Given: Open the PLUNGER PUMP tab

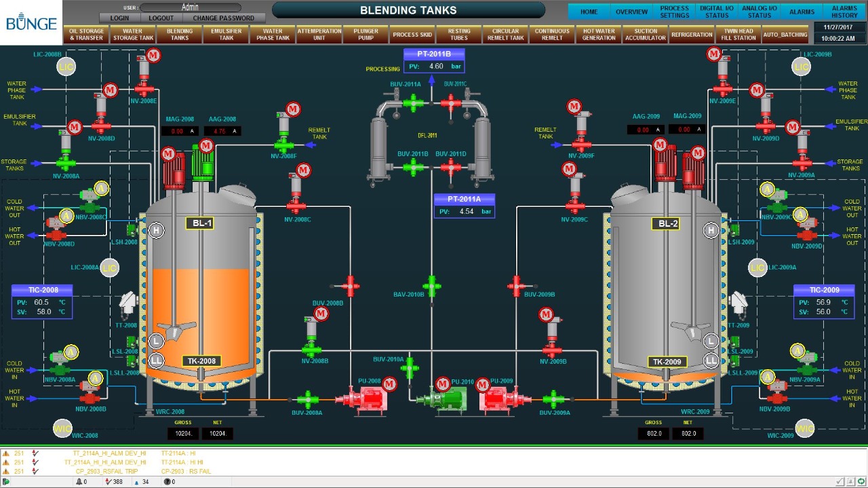Looking at the screenshot, I should (366, 35).
